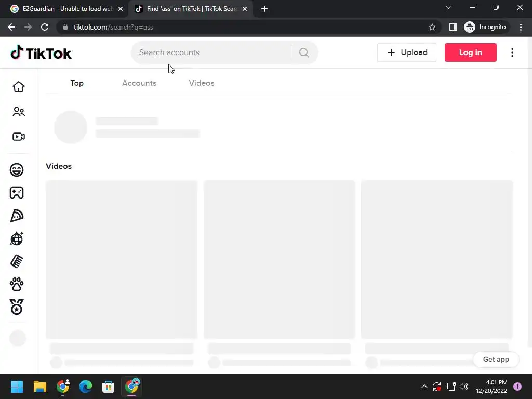
Task: Click the Get app button
Action: [496, 360]
